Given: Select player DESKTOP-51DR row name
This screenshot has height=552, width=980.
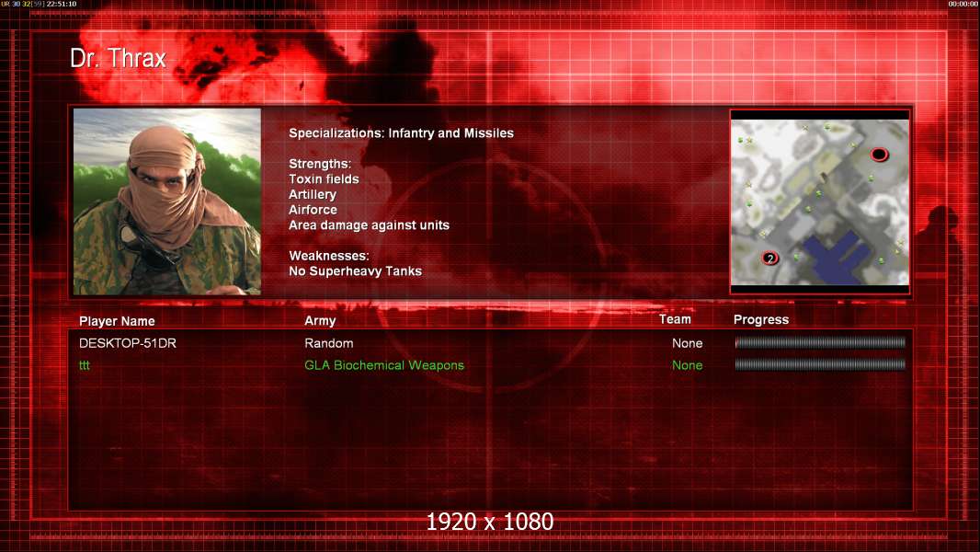Looking at the screenshot, I should click(x=128, y=343).
